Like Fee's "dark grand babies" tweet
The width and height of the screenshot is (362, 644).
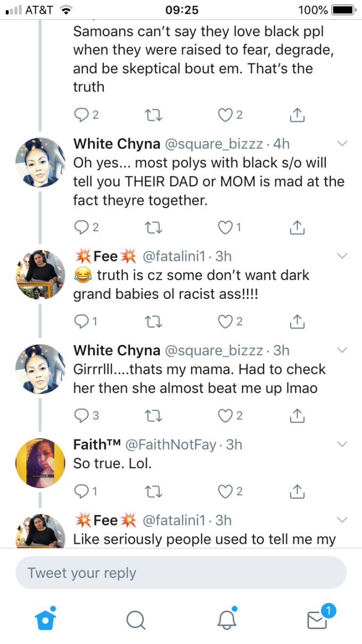coord(226,321)
